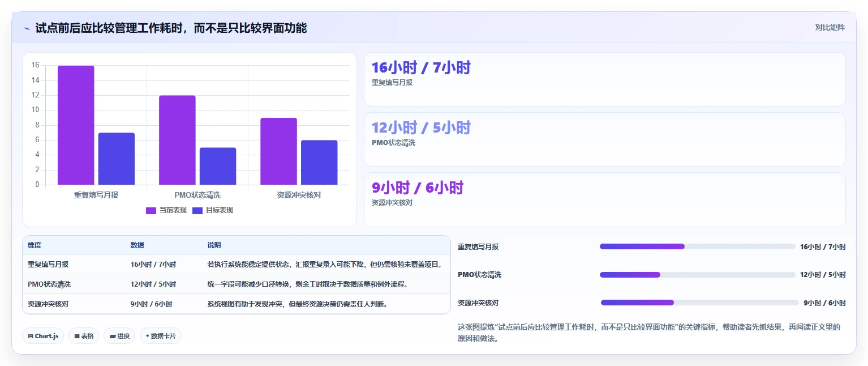This screenshot has width=868, height=366.
Task: Click the 资源冲突核对 x-axis label in the chart
Action: [x=299, y=195]
